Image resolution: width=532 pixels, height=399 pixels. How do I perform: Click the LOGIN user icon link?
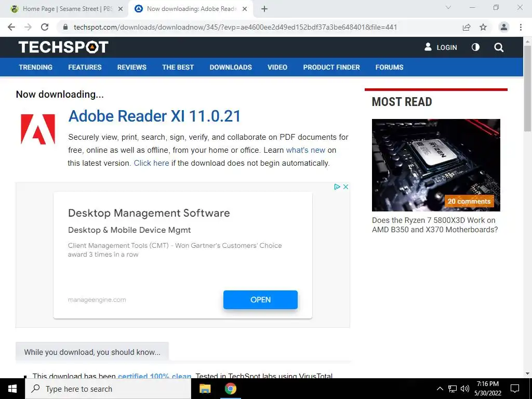tap(441, 47)
